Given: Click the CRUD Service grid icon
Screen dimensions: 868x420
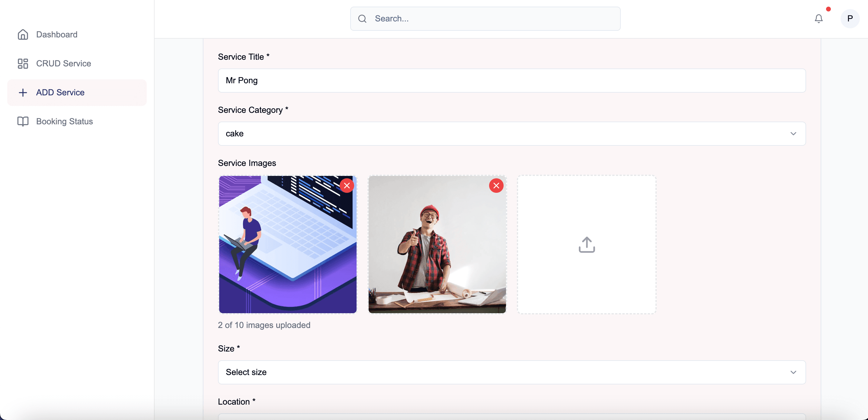Looking at the screenshot, I should pos(23,63).
